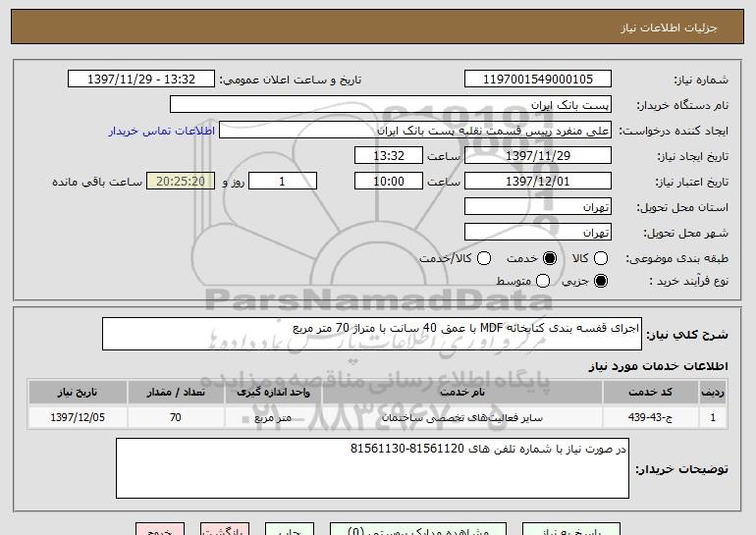Choose the جزیی purchase process option

[x=601, y=281]
